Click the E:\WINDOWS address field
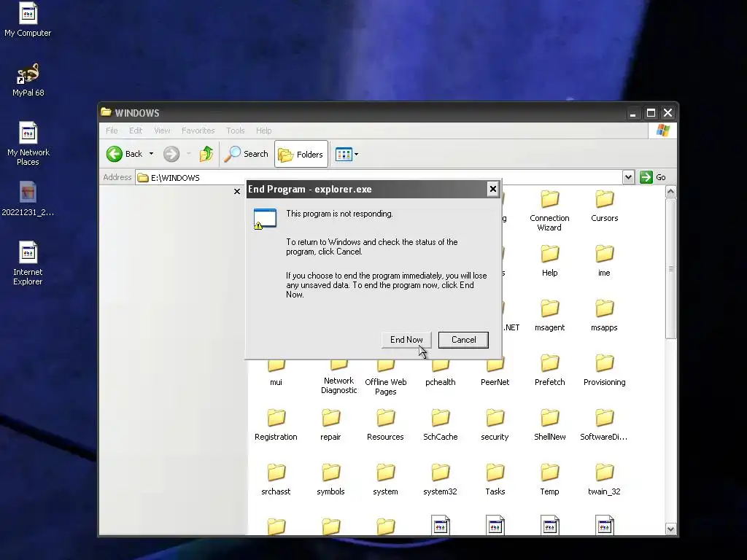 click(x=379, y=178)
